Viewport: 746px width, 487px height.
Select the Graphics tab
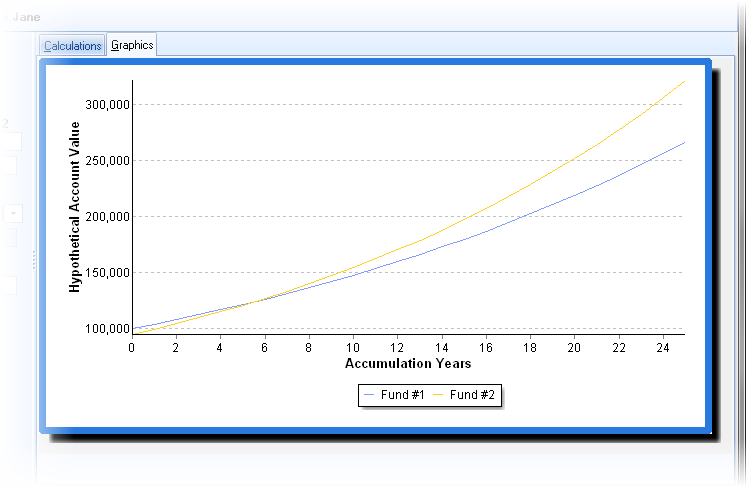[x=132, y=45]
